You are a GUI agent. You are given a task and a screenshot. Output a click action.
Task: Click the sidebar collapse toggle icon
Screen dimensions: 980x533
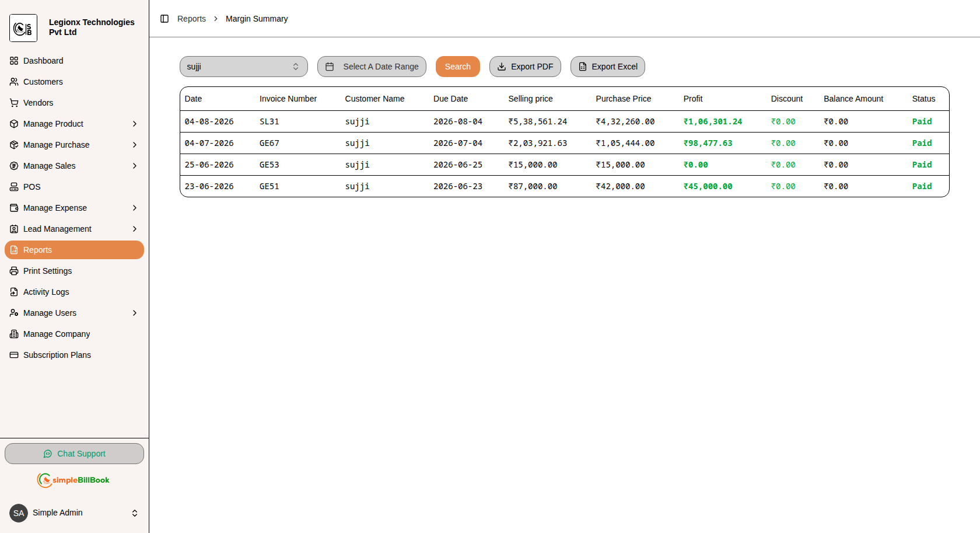click(164, 19)
